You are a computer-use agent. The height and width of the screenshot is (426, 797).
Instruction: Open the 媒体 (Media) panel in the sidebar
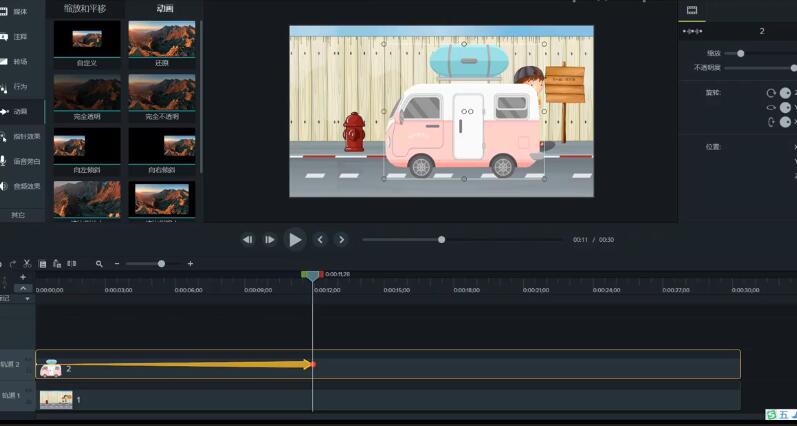[20, 12]
